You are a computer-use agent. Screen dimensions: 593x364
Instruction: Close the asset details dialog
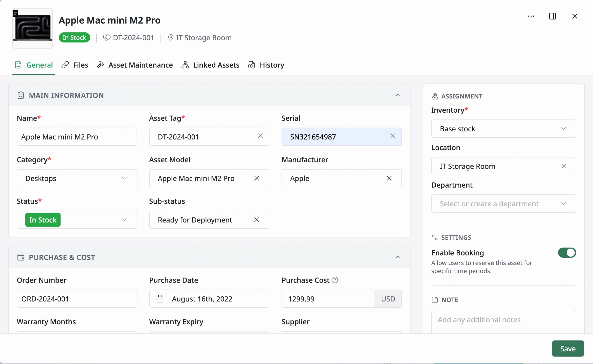[x=575, y=16]
